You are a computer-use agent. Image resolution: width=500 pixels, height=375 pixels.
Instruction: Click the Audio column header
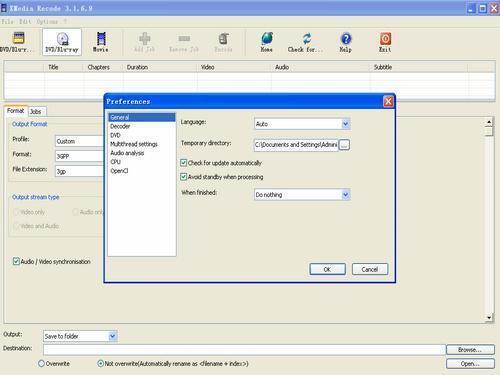(320, 67)
